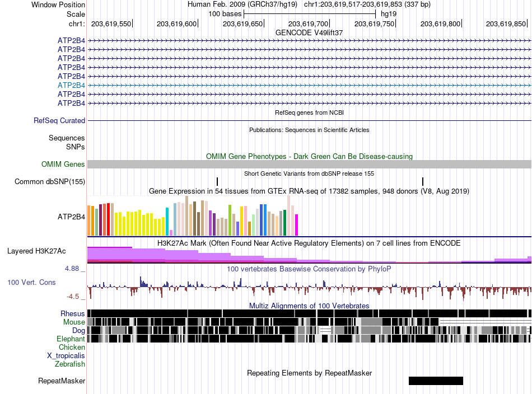Select the Rhesus alignment row label
The image size is (532, 394).
coord(73,313)
